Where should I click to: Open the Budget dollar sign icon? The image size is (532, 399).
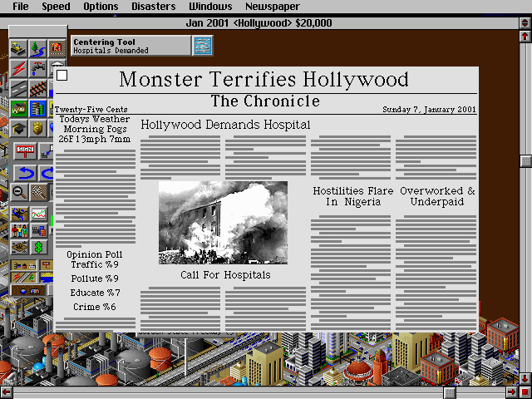click(x=39, y=248)
